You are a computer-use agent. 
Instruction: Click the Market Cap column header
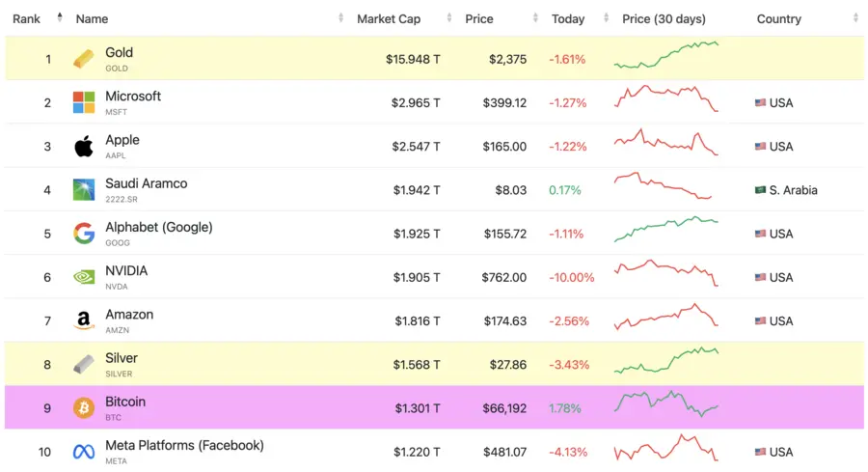click(389, 19)
